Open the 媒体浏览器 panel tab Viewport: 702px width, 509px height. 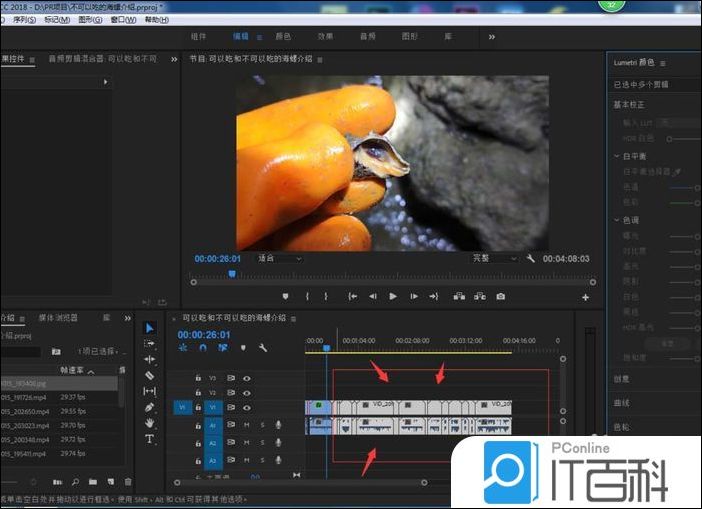click(x=58, y=317)
